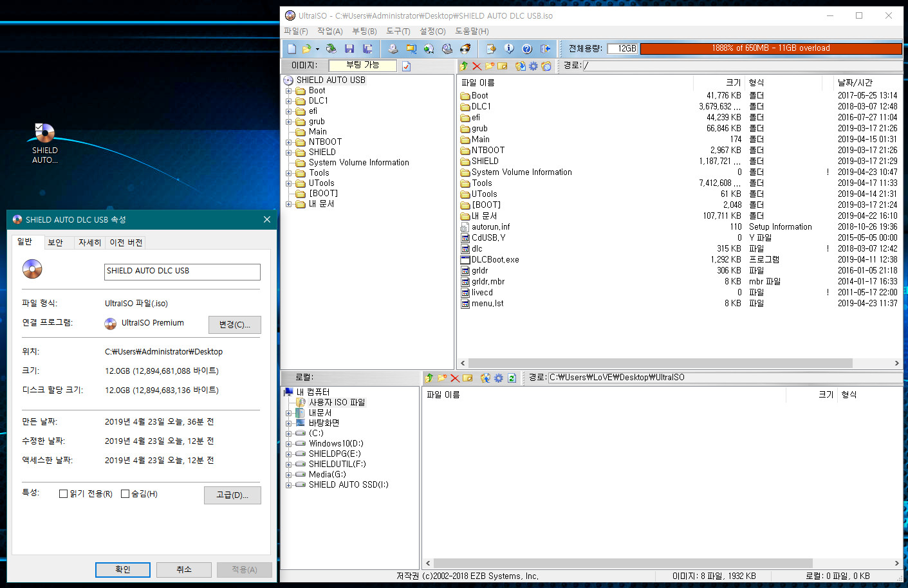This screenshot has height=588, width=908.
Task: Click the Help question mark icon
Action: click(527, 48)
